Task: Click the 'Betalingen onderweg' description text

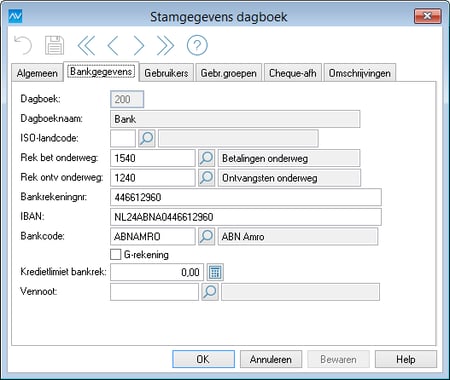Action: click(x=265, y=158)
